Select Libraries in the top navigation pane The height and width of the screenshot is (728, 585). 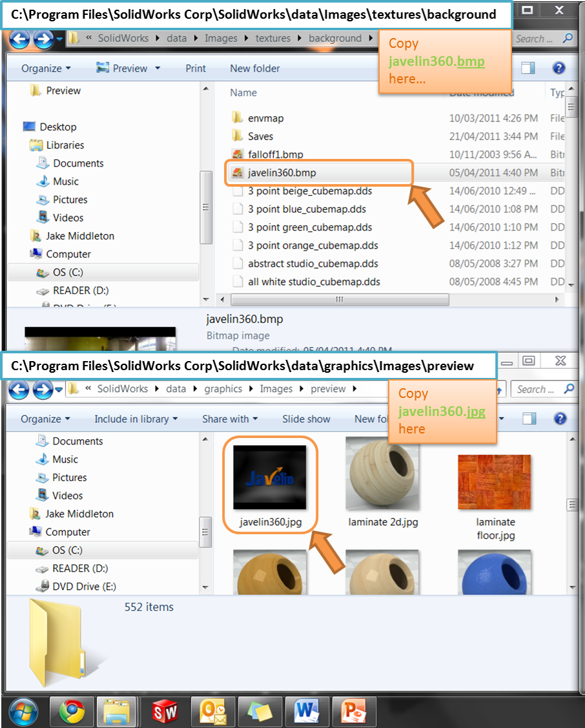[x=57, y=145]
